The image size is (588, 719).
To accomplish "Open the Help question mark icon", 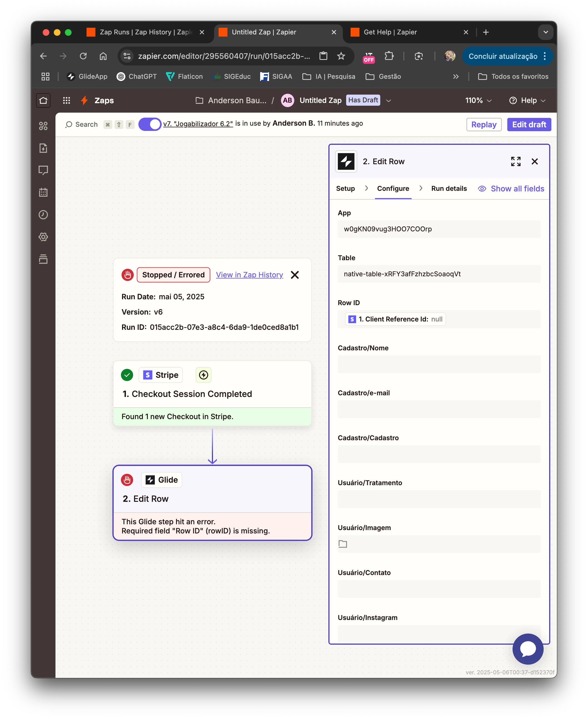I will tap(513, 100).
